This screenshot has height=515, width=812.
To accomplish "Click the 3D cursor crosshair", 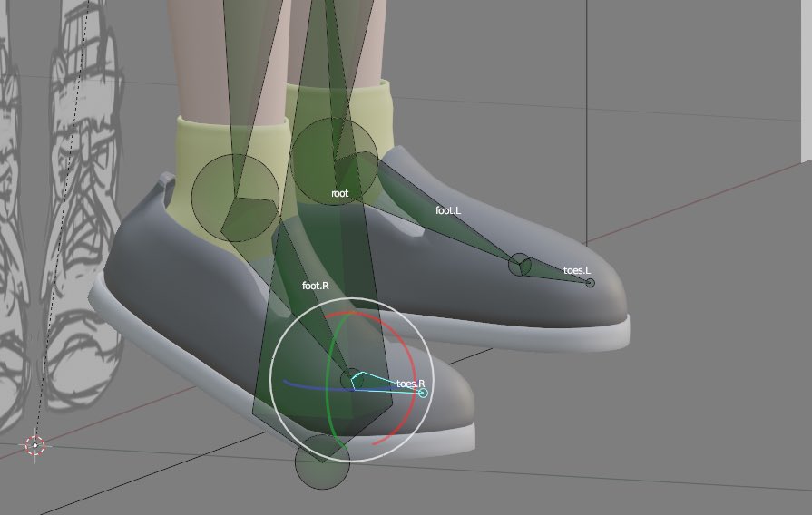I will 35,445.
